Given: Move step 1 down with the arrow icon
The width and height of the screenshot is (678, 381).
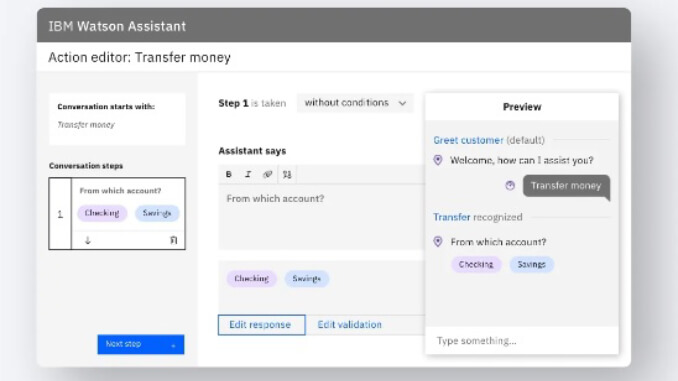Looking at the screenshot, I should click(87, 240).
